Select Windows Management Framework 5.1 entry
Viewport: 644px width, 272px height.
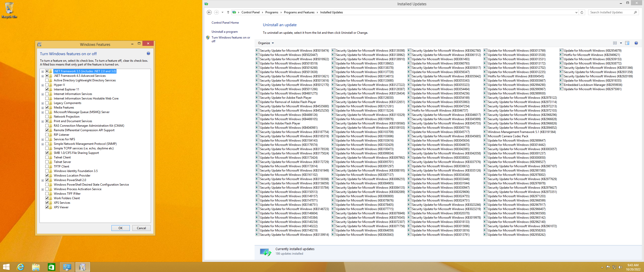520,132
